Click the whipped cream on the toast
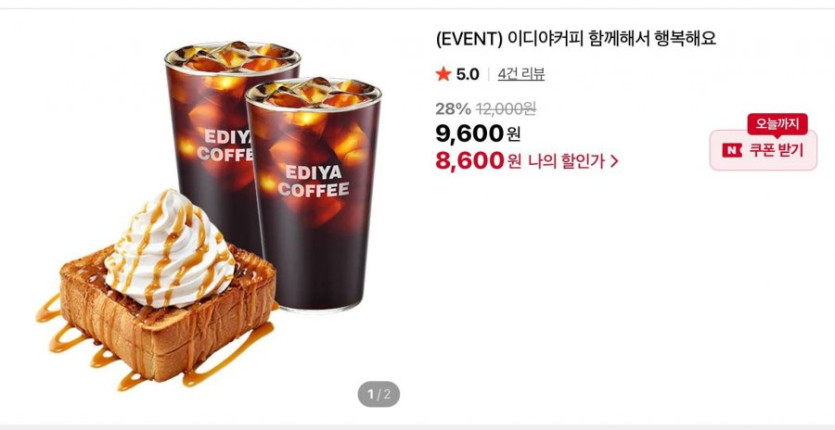835x430 pixels. point(170,250)
